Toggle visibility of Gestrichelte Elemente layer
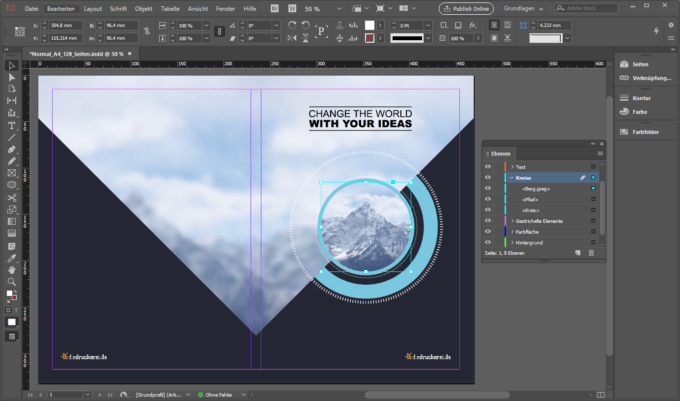This screenshot has height=401, width=680. coord(488,221)
